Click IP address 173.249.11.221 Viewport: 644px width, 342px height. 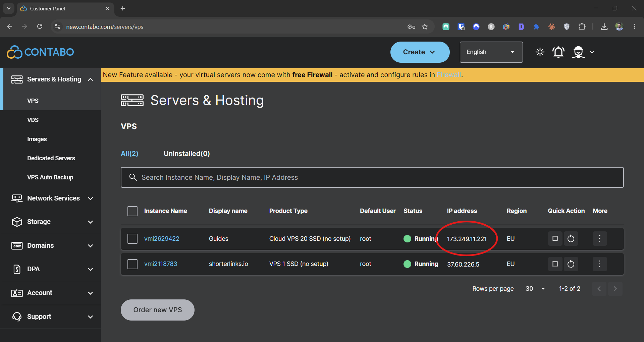pos(467,239)
